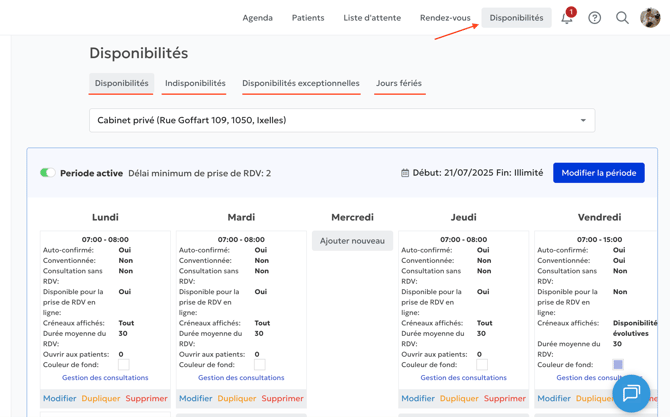Viewport: 670px width, 417px height.
Task: Open Gestion des consultations for Jeudi
Action: (x=463, y=378)
